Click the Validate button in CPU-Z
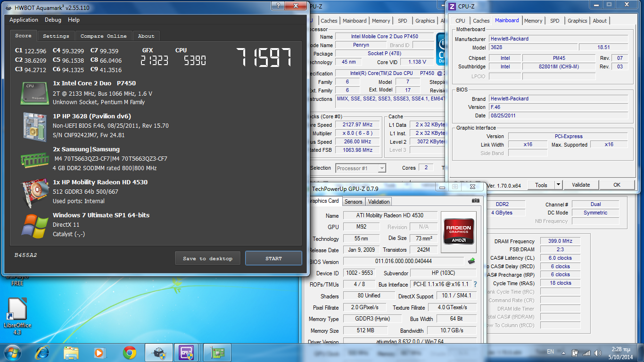The width and height of the screenshot is (644, 362). (x=581, y=185)
